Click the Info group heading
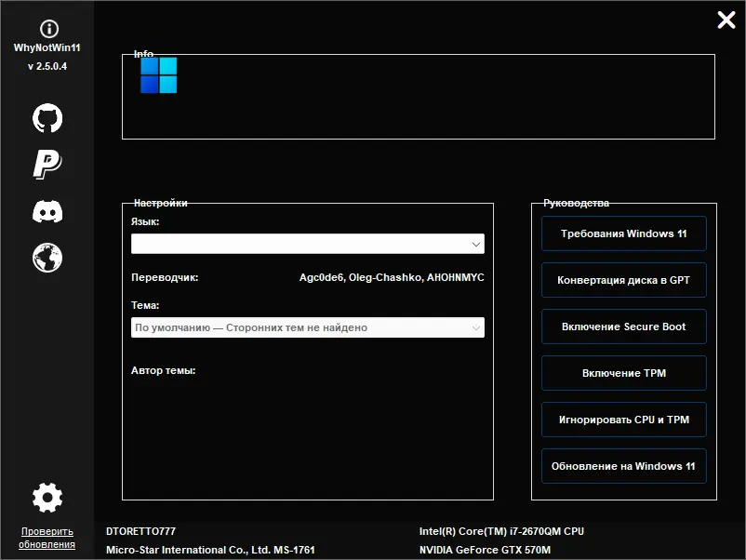This screenshot has width=746, height=560. (x=143, y=54)
